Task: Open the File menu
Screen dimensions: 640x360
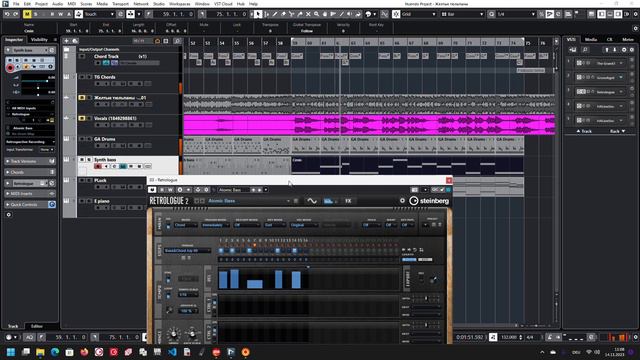Action: point(16,4)
